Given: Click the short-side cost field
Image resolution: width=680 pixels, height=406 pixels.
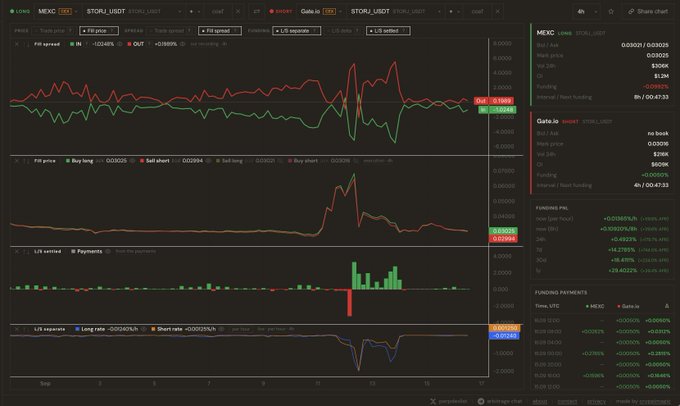Looking at the screenshot, I should tap(477, 11).
